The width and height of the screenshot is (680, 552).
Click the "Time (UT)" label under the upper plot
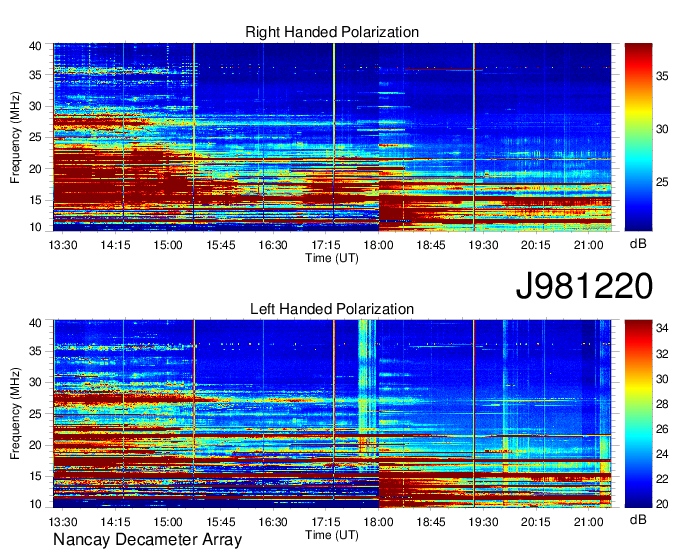coord(332,258)
